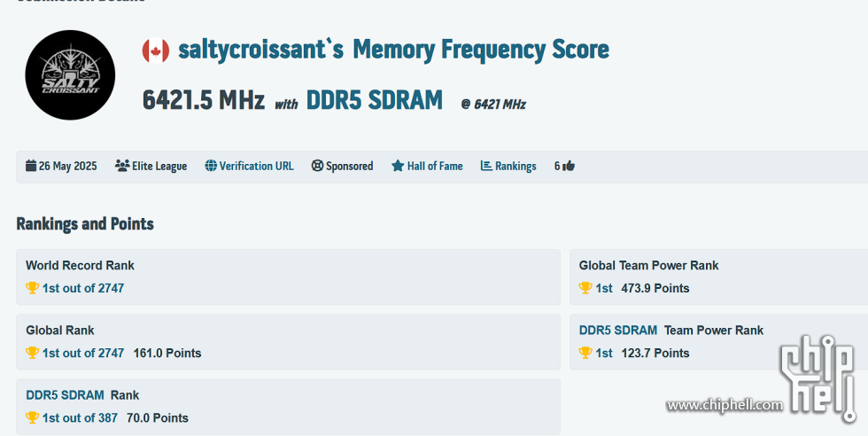Click the '123.7 Points' value

(x=655, y=353)
